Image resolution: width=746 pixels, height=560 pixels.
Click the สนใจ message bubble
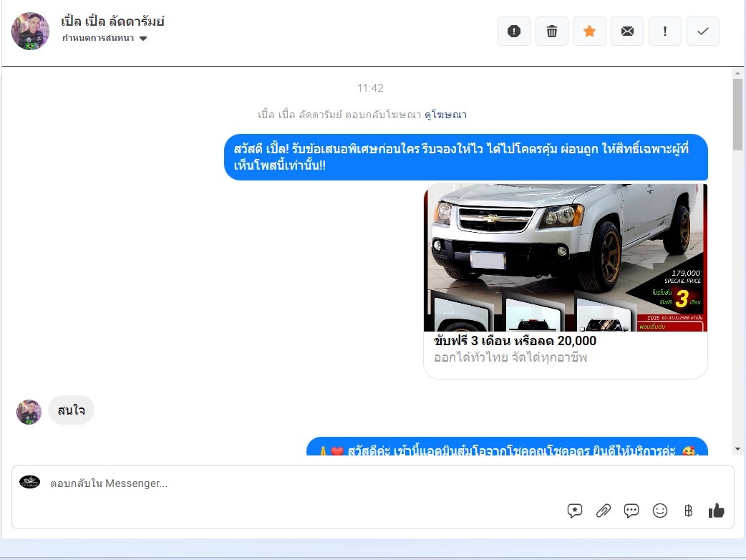[72, 410]
